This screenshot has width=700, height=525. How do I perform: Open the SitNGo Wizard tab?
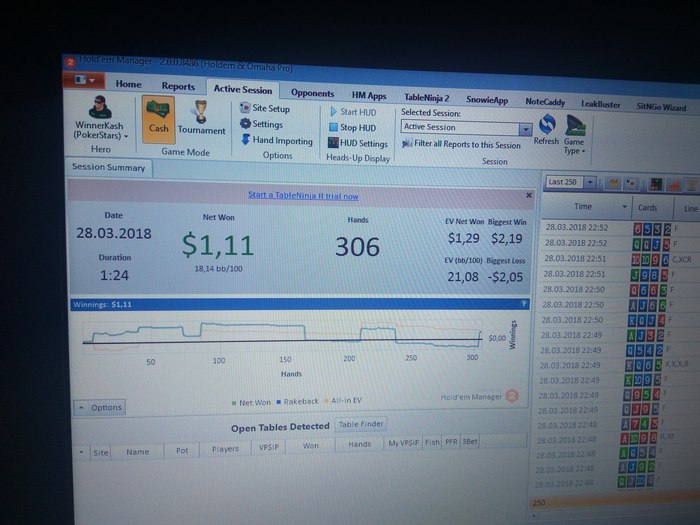click(x=661, y=107)
